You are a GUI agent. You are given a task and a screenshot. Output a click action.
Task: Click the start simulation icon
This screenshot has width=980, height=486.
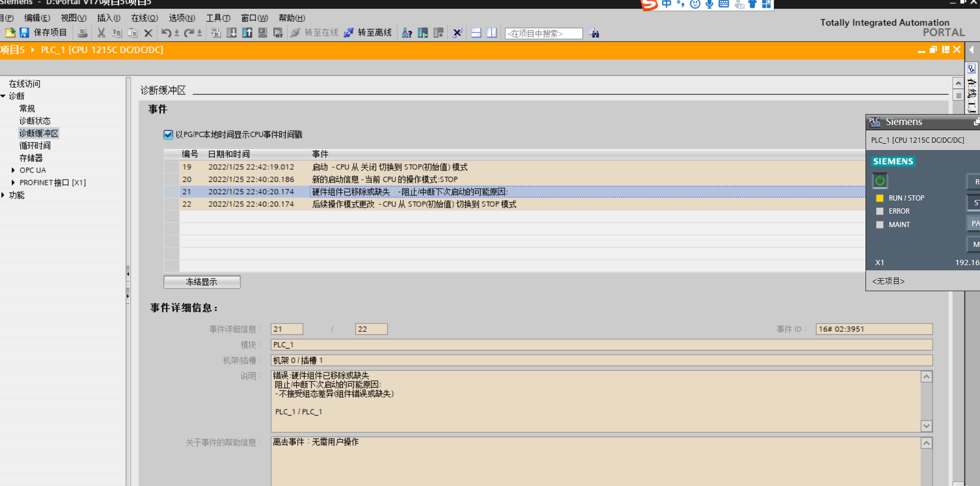click(263, 33)
